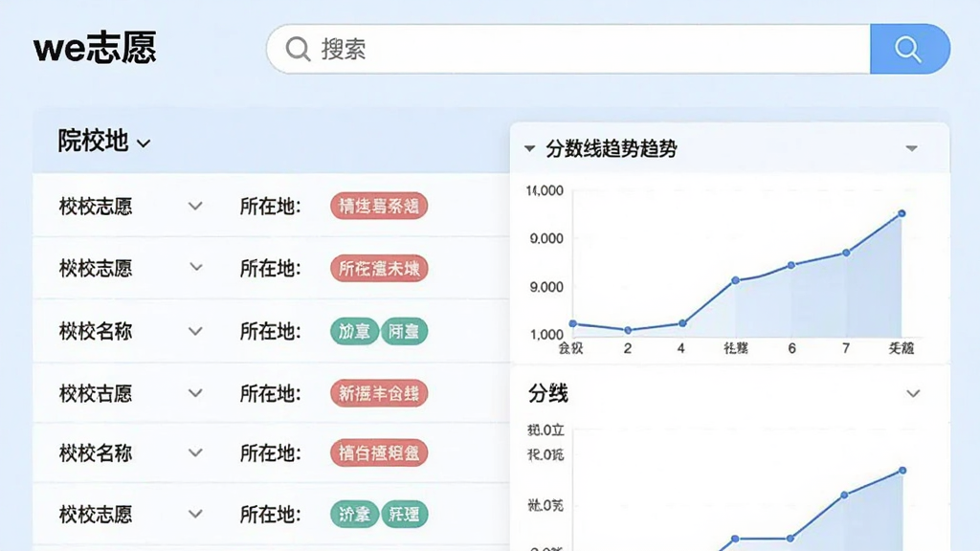Expand the 校校名称 row that has green tags
The image size is (980, 551).
tap(195, 331)
